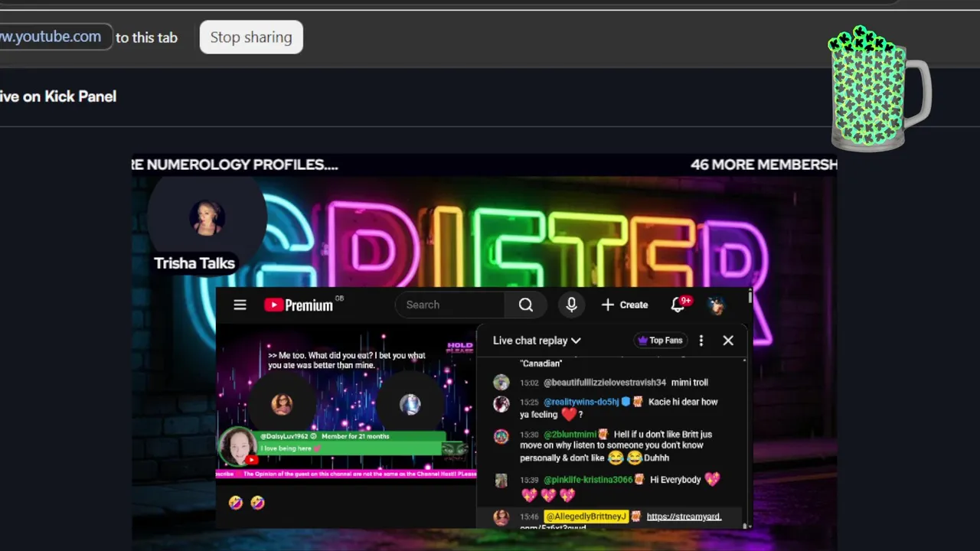Click the NUMEROLOGY PROFILES ticker text
This screenshot has width=980, height=551.
(234, 165)
